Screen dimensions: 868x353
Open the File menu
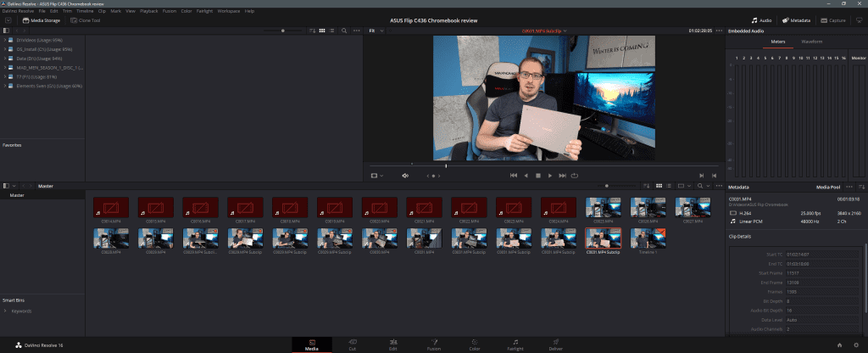point(42,11)
